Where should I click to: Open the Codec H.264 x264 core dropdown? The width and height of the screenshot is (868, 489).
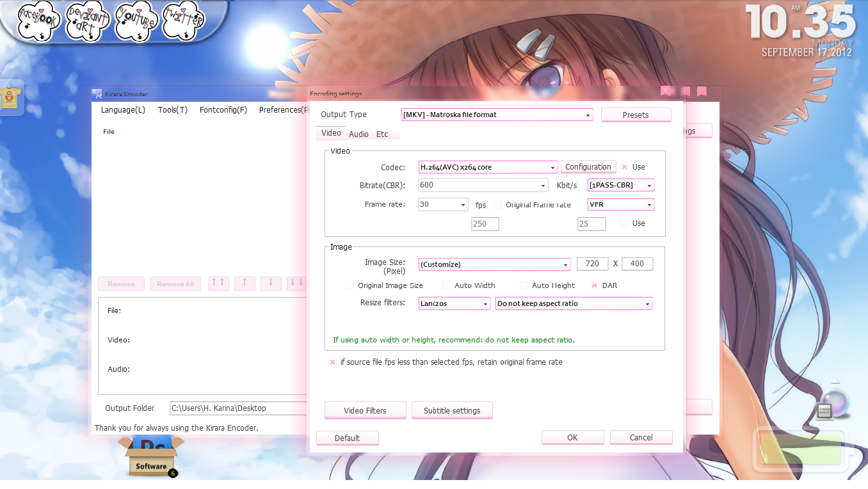pyautogui.click(x=488, y=167)
